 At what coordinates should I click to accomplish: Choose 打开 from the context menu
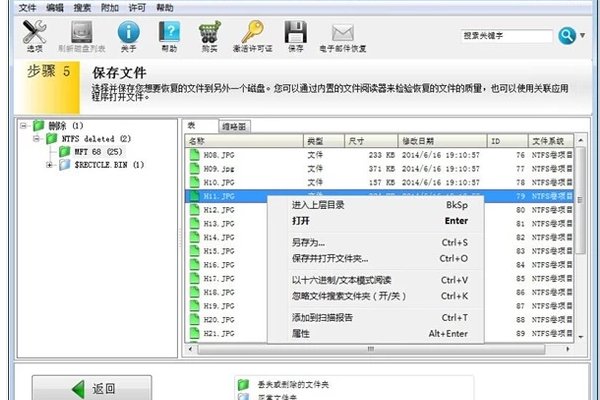375,221
